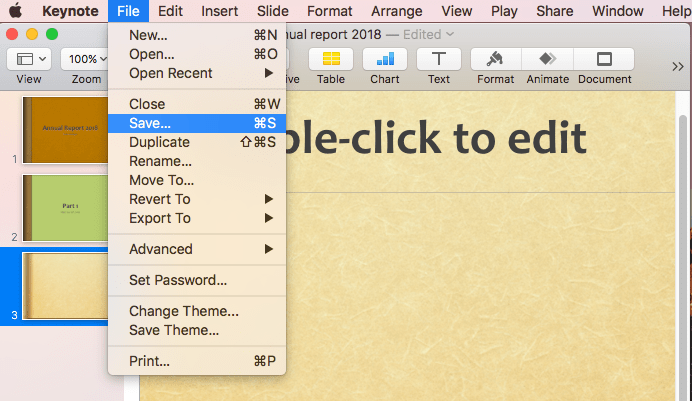Open the View menu in menu bar
The width and height of the screenshot is (692, 401).
(x=457, y=11)
